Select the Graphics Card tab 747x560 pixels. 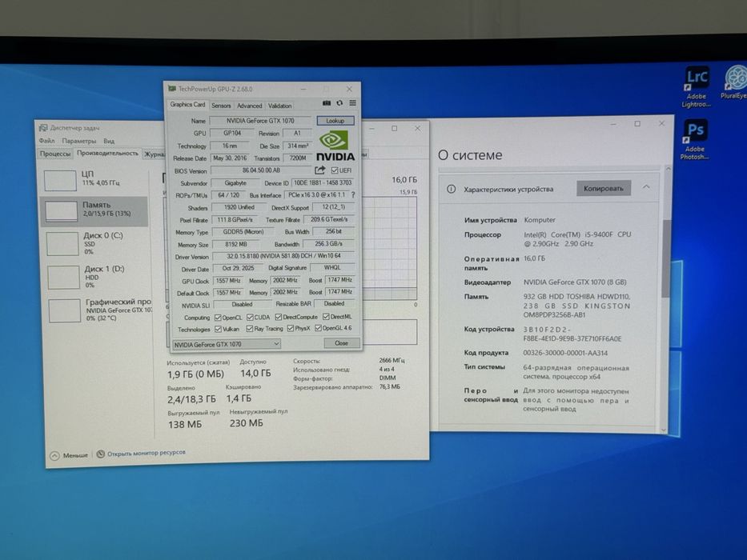pos(187,105)
